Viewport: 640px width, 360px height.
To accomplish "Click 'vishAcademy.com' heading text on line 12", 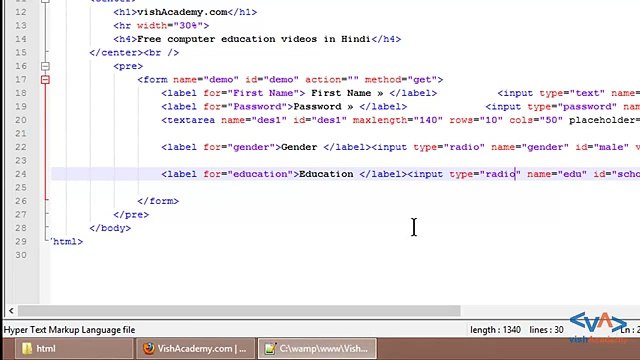I will [182, 12].
